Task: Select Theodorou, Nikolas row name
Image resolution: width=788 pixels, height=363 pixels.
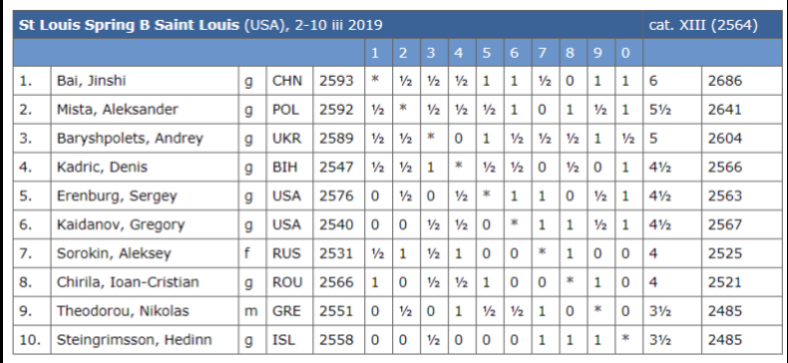Action: coord(123,311)
